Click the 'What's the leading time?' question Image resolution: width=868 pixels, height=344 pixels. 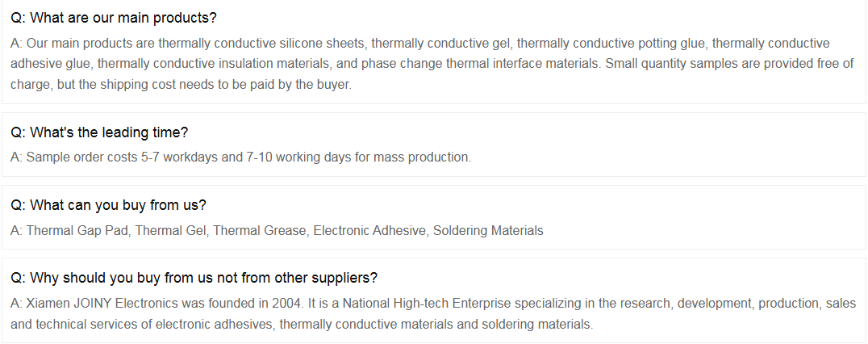click(x=99, y=132)
